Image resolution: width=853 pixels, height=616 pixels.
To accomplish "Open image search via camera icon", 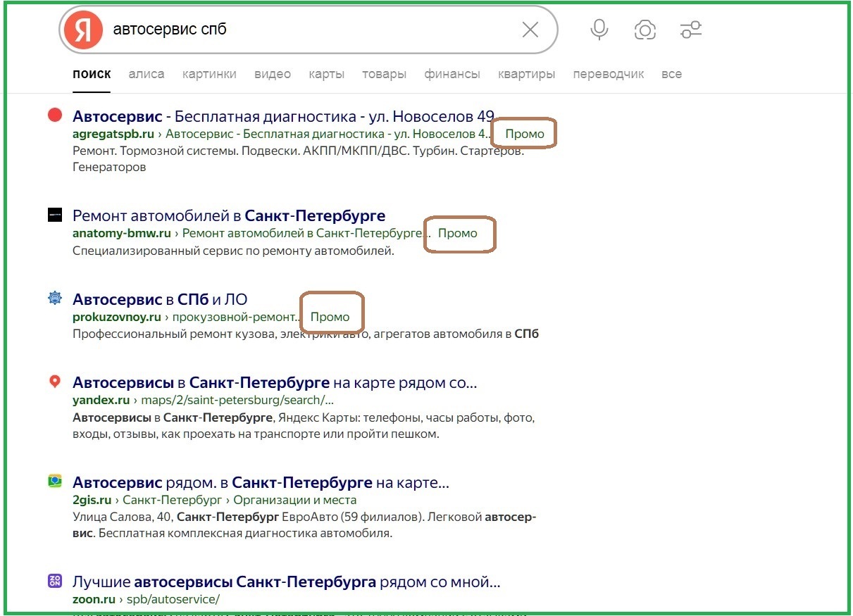I will pyautogui.click(x=645, y=30).
